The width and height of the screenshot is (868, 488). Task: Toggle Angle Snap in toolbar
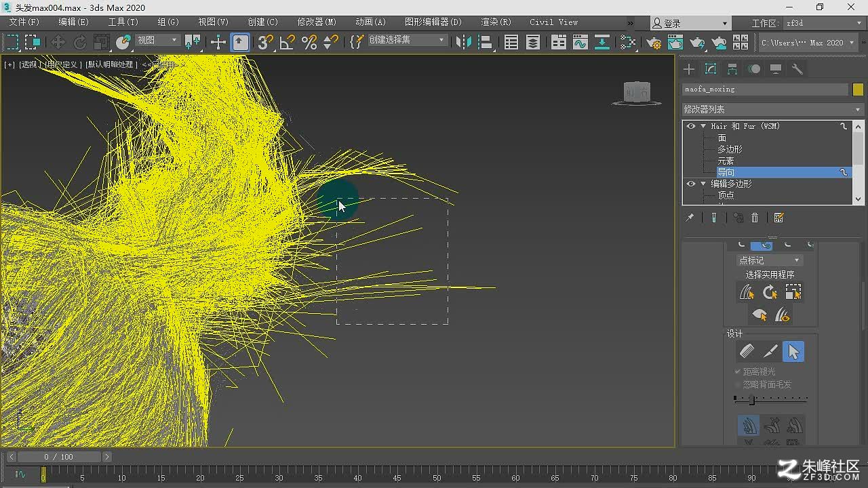coord(288,42)
